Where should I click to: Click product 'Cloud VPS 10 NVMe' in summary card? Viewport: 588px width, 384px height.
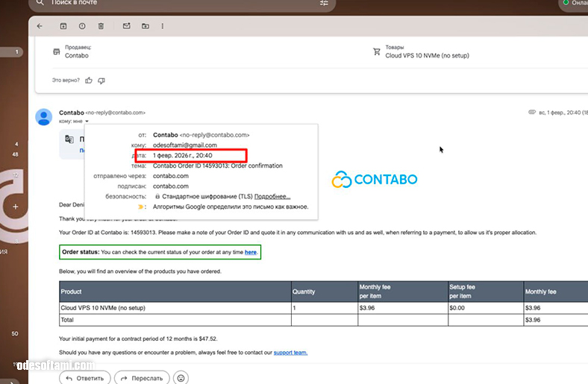click(427, 55)
